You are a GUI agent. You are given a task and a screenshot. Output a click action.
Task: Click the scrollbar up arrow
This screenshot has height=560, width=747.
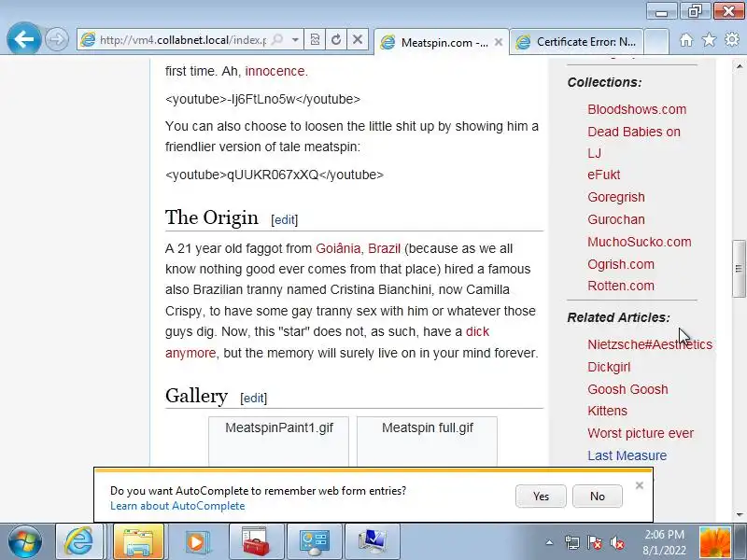pyautogui.click(x=740, y=66)
